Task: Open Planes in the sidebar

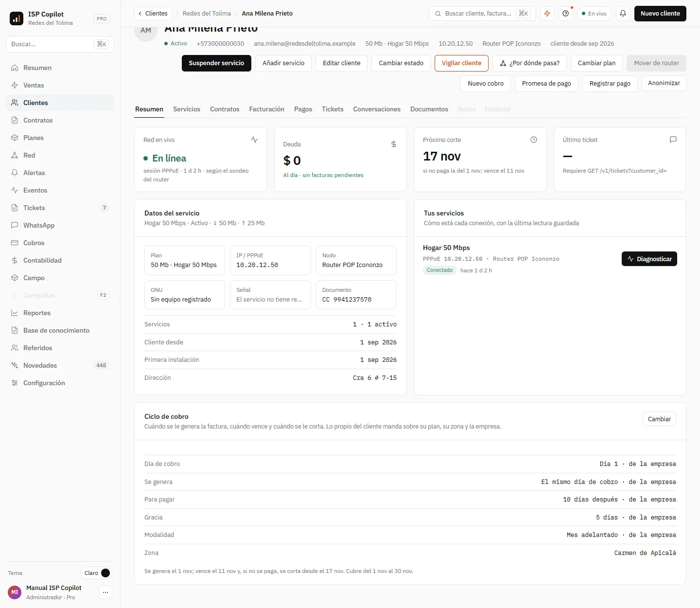Action: click(60, 138)
